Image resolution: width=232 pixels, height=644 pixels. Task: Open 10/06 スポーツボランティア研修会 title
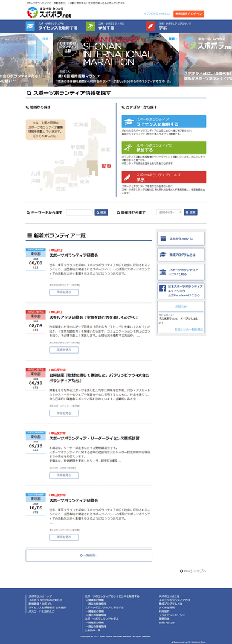[73, 500]
